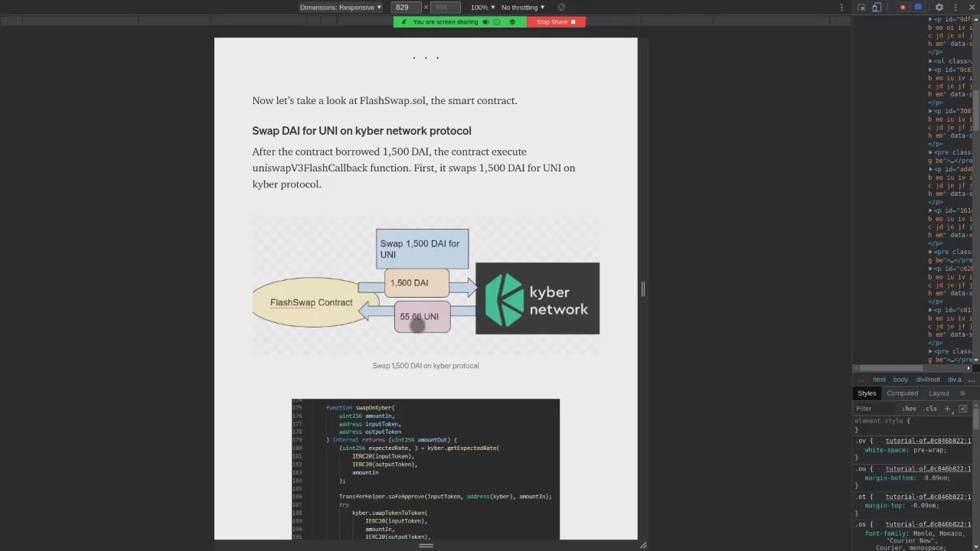This screenshot has width=980, height=551.
Task: Click the viewport right-edge resize handle
Action: [643, 289]
